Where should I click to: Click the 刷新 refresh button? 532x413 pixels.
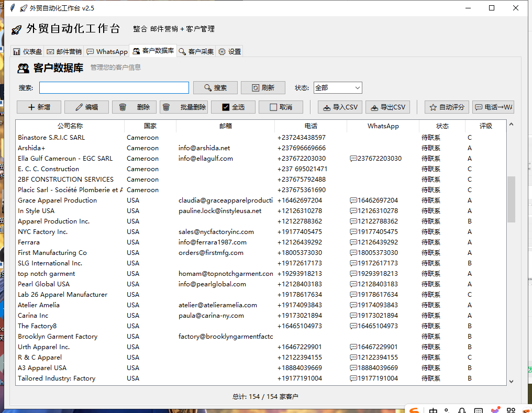(x=263, y=88)
